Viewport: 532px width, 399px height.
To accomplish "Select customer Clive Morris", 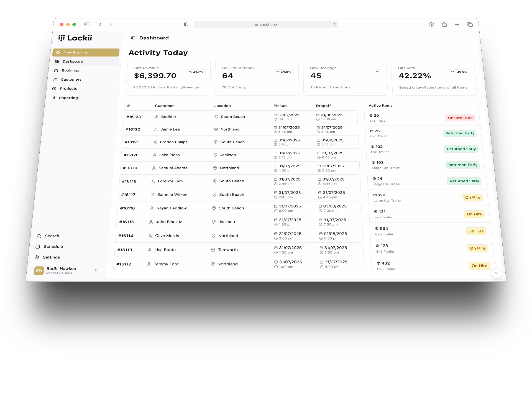I will pos(167,236).
